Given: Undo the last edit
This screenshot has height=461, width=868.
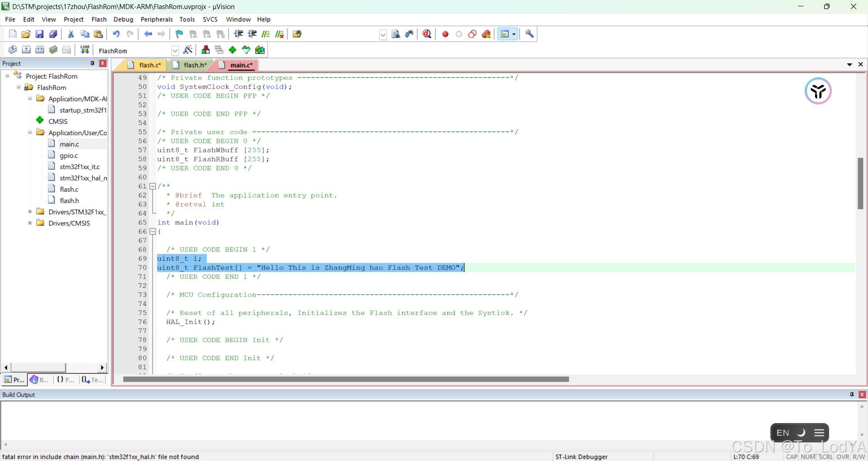Looking at the screenshot, I should 116,34.
